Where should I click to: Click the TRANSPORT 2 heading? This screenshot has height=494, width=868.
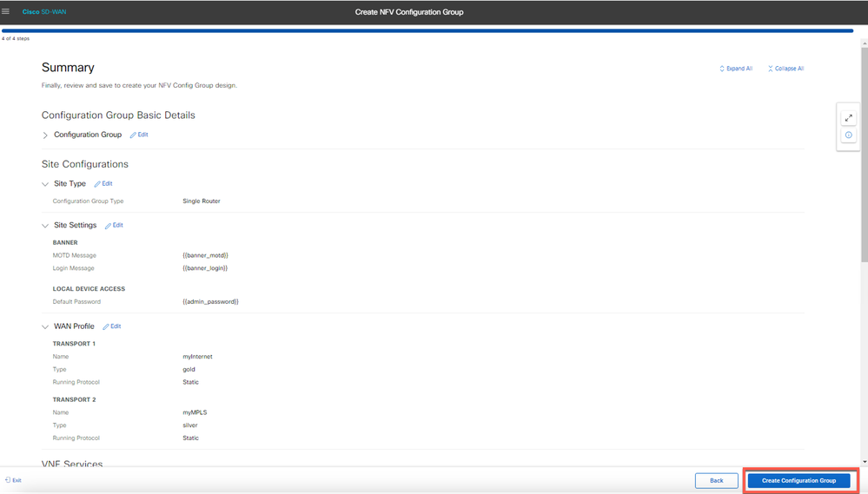point(74,400)
